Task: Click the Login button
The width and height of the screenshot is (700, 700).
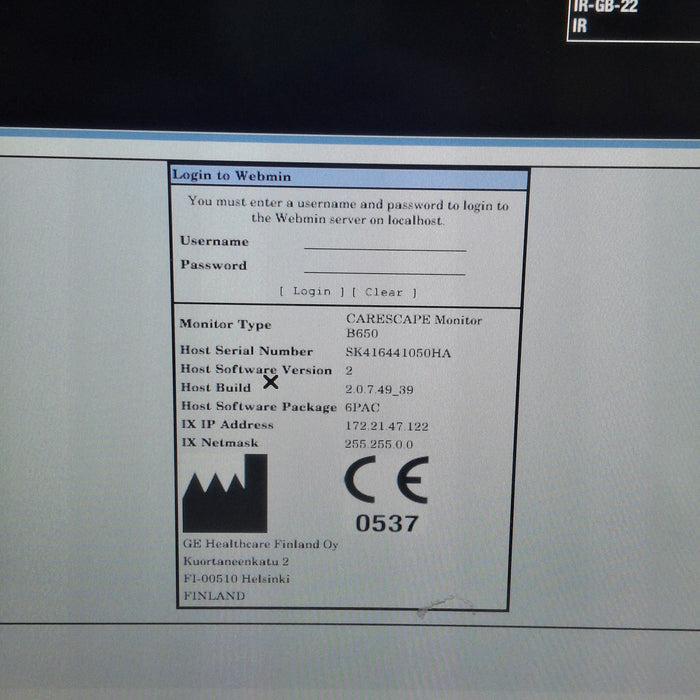Action: click(x=312, y=292)
